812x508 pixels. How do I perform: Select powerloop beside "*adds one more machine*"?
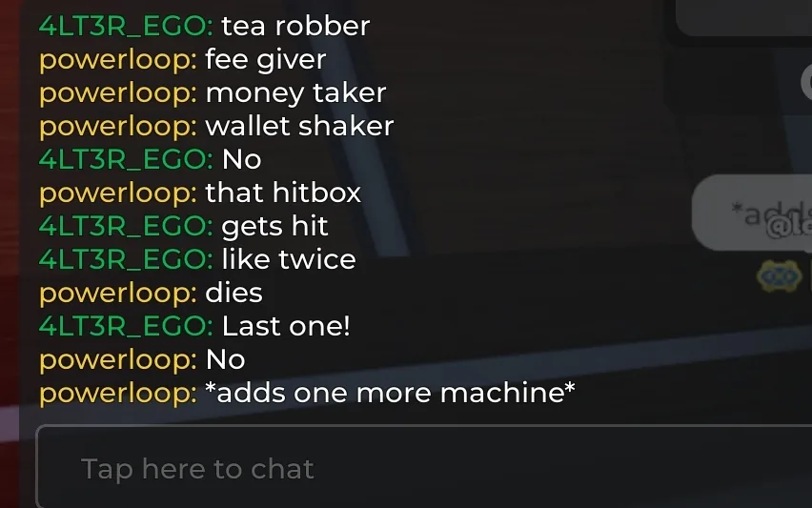[117, 394]
